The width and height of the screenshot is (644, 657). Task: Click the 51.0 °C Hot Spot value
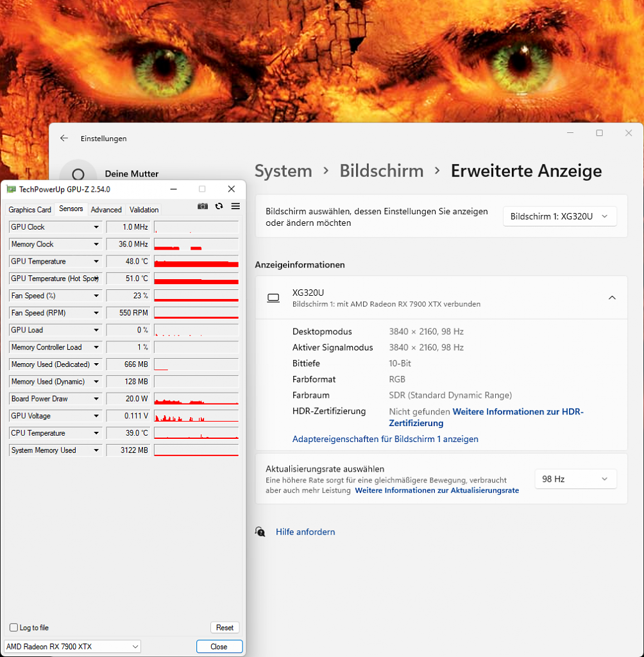[128, 278]
